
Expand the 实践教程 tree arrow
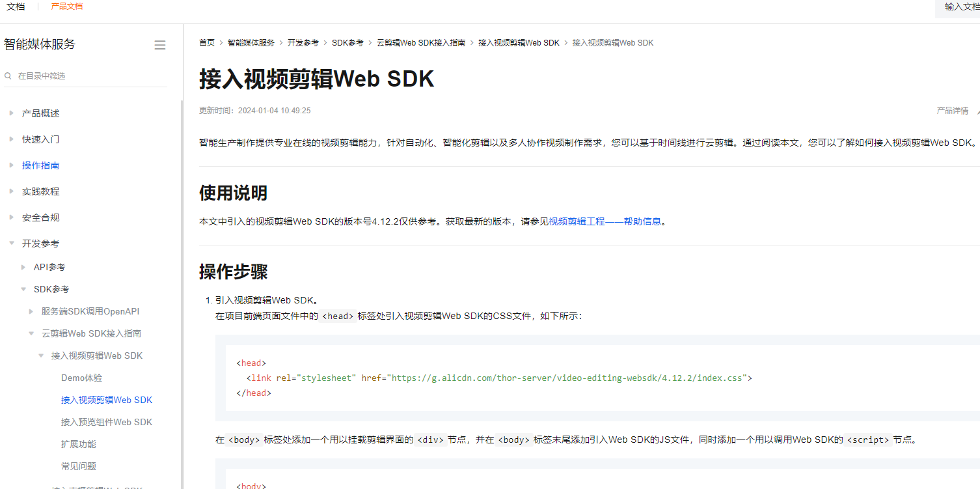point(12,191)
